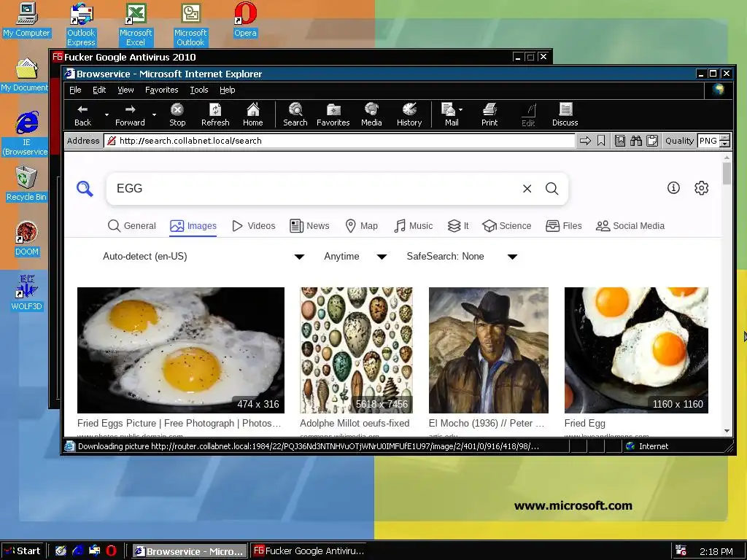747x560 pixels.
Task: Switch to the Files search tab
Action: pos(564,226)
